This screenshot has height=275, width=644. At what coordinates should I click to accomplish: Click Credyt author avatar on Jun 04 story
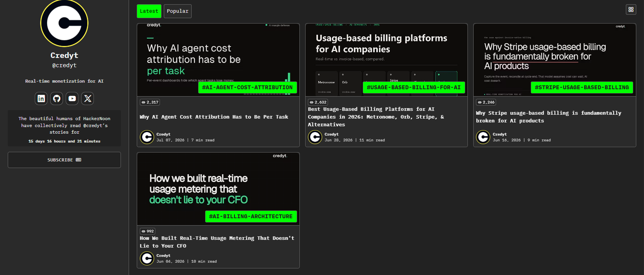click(x=147, y=258)
